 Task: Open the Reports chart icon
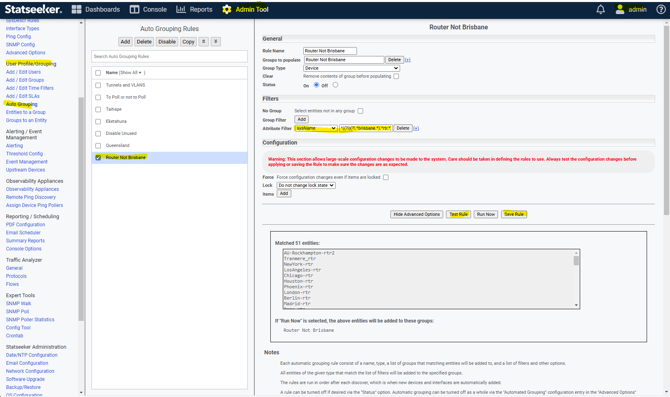[x=181, y=9]
